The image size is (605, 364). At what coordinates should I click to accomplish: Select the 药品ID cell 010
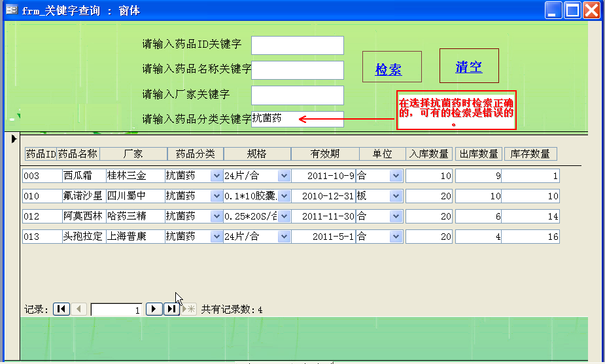pos(42,196)
